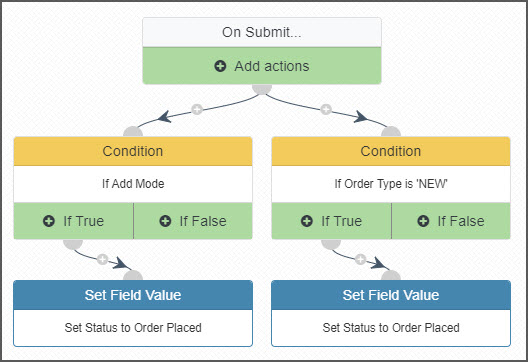Viewport: 528px width, 362px height.
Task: Open the 'If Add Mode' condition description
Action: pyautogui.click(x=133, y=184)
